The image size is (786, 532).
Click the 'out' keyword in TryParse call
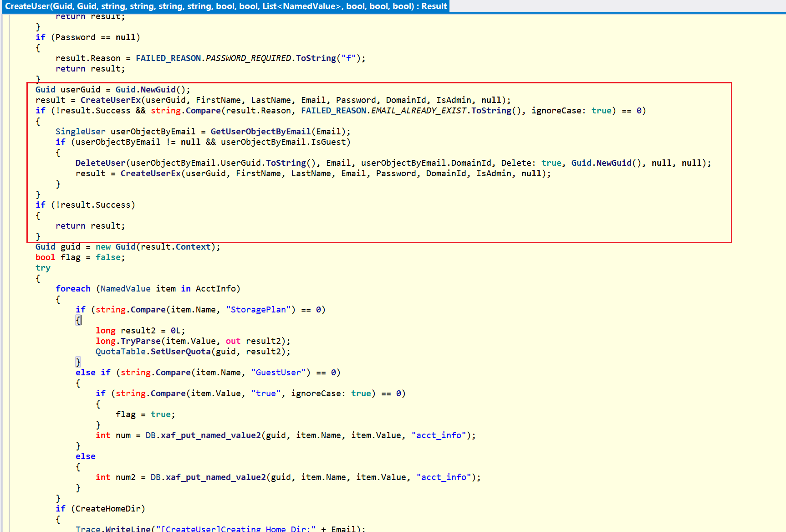pyautogui.click(x=233, y=341)
